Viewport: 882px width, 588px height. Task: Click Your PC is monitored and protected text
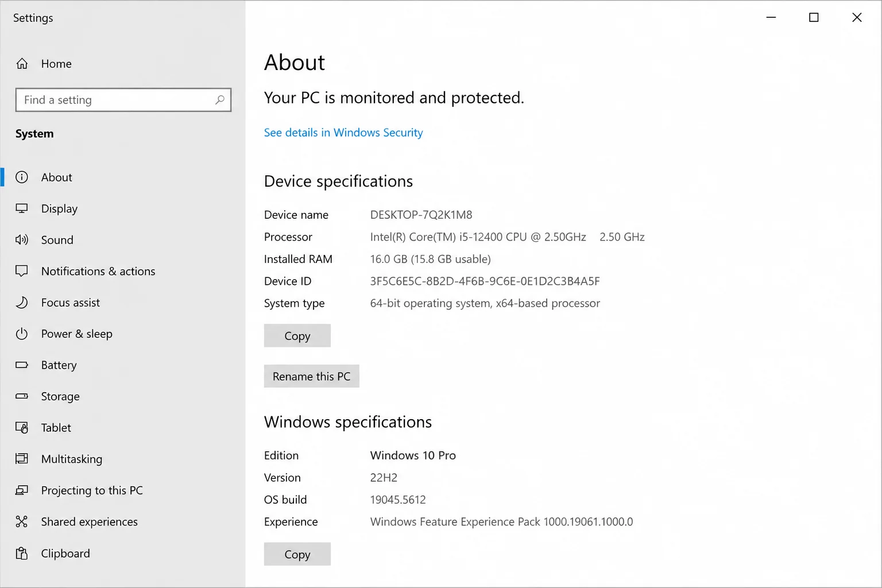point(394,98)
